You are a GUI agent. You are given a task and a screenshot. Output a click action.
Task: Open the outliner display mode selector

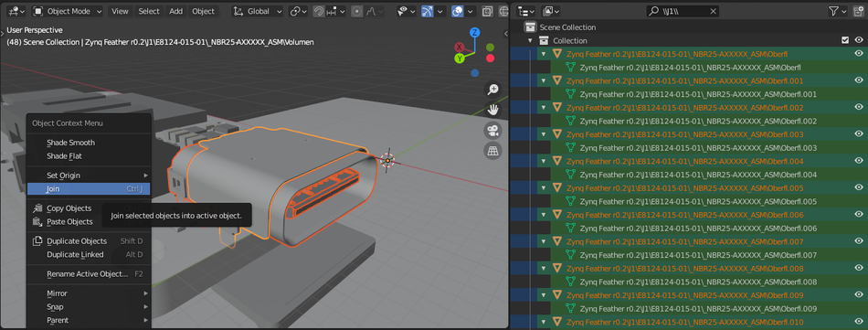[x=551, y=11]
